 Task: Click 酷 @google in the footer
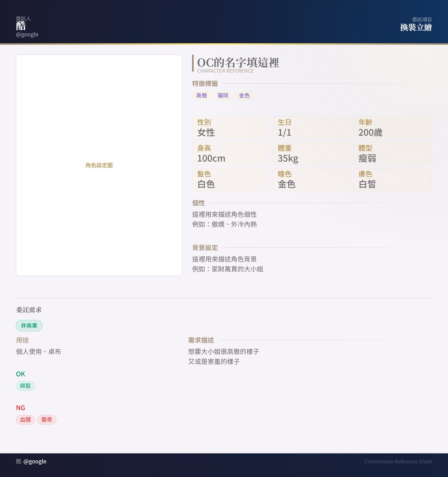(31, 461)
